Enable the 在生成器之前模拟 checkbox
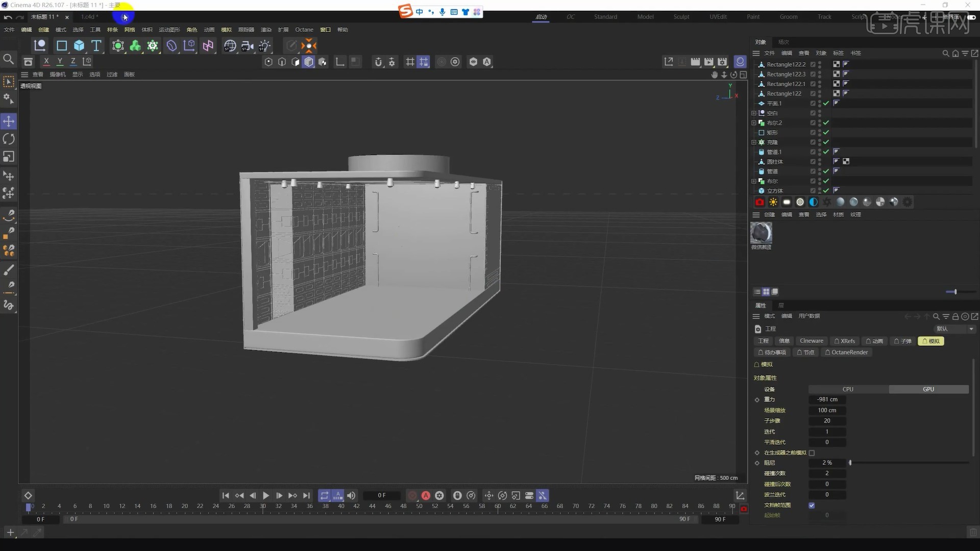980x551 pixels. tap(812, 453)
